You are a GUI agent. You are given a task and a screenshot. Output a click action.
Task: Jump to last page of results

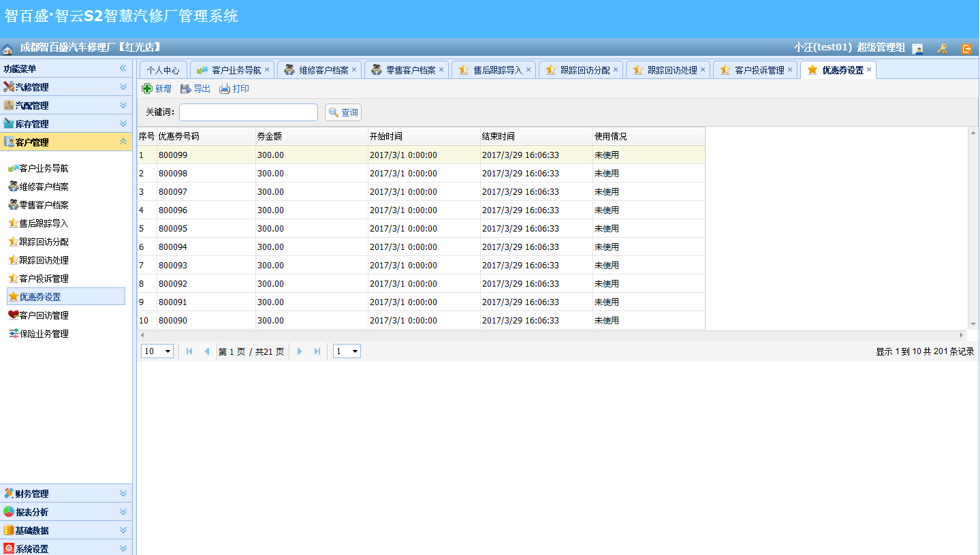[x=317, y=351]
